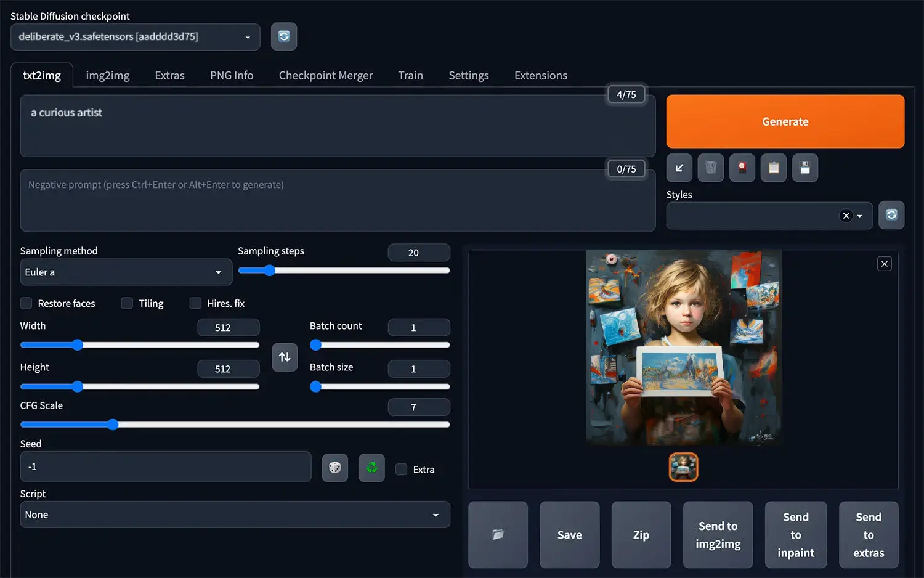Refresh the Styles list icon
Viewport: 924px width, 578px height.
click(891, 215)
